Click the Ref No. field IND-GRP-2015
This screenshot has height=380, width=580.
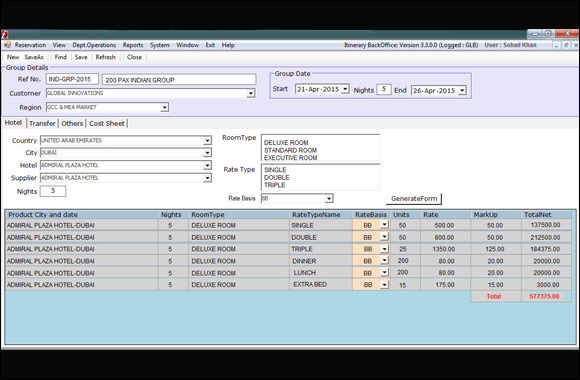click(72, 79)
